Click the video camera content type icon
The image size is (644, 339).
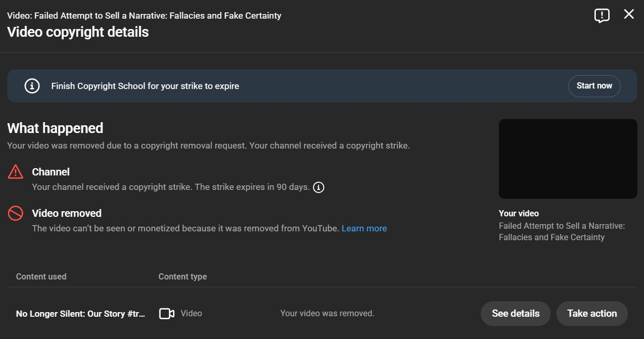pyautogui.click(x=166, y=314)
